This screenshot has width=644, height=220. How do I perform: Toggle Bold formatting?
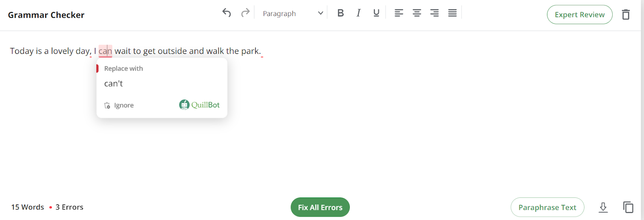341,13
